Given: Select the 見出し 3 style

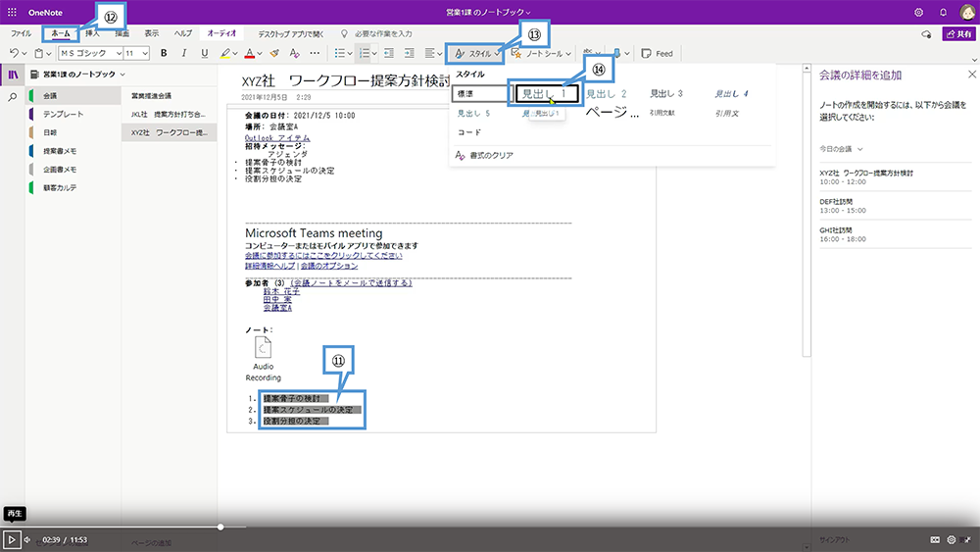Looking at the screenshot, I should pyautogui.click(x=666, y=94).
